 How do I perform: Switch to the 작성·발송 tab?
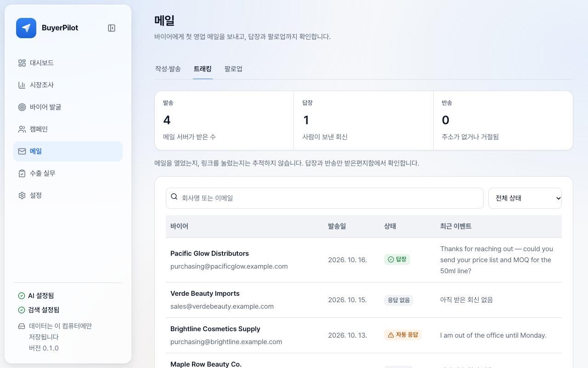tap(168, 69)
